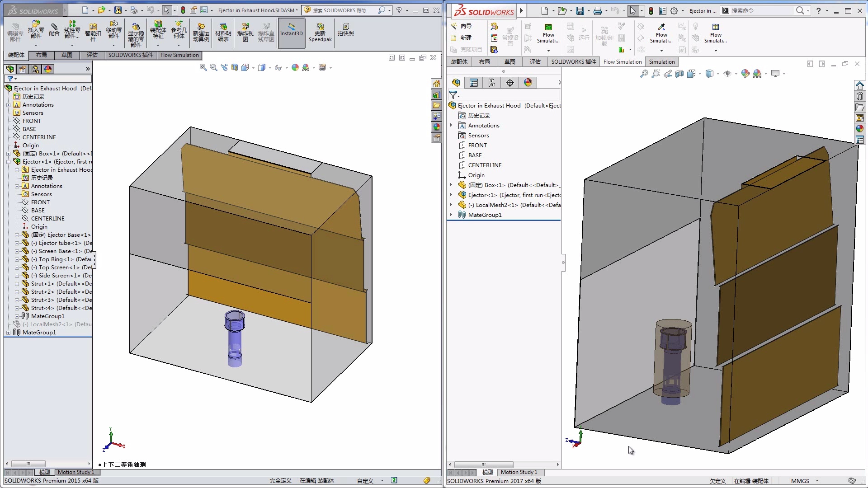Screen dimensions: 868x488
Task: Insert a 材料明细表 bill of materials
Action: (x=222, y=32)
